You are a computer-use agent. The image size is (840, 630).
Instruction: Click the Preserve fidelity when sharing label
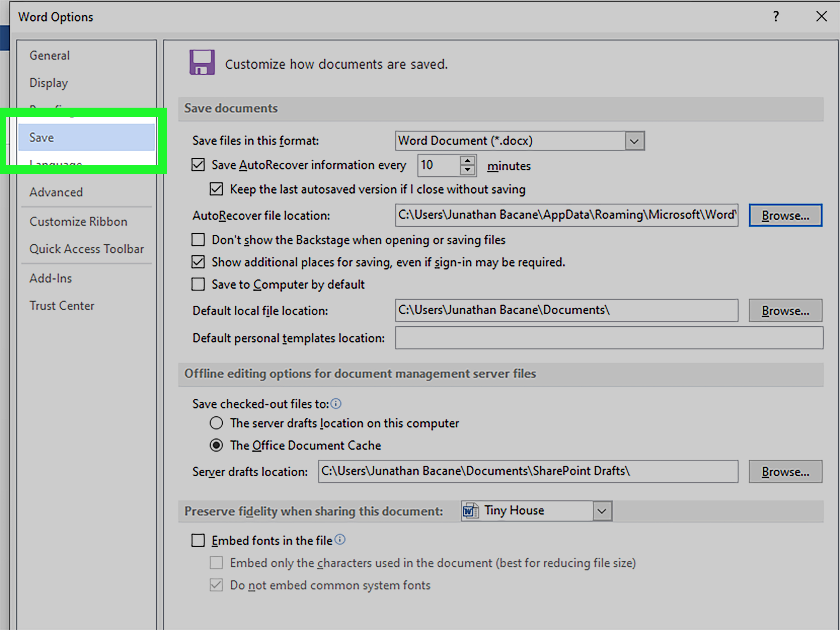[x=314, y=511]
